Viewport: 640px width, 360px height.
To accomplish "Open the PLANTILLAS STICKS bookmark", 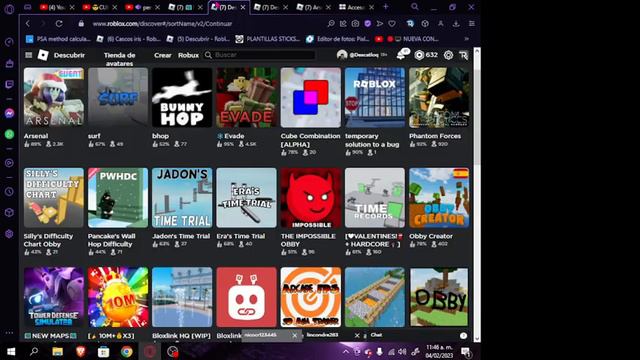I will (267, 39).
